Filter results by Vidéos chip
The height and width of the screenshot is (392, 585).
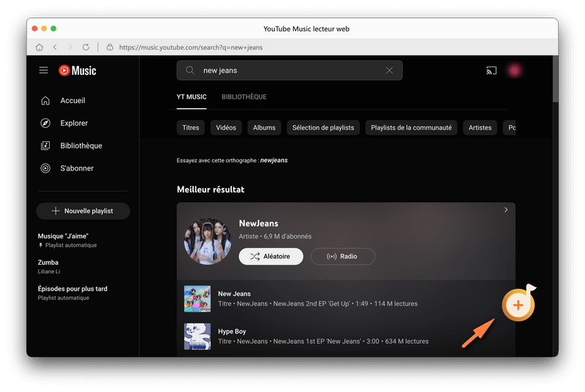226,127
